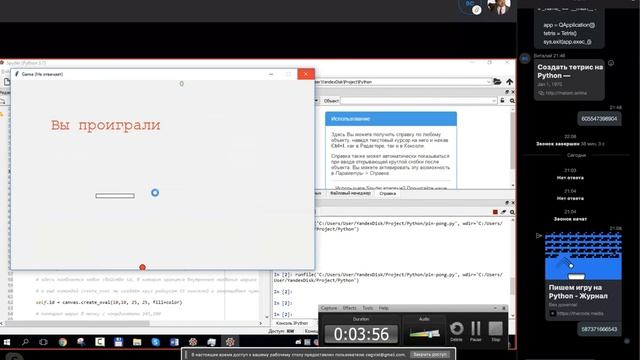Image resolution: width=640 pixels, height=360 pixels.
Task: Click the IPython console vertical scrollbar
Action: 513,286
